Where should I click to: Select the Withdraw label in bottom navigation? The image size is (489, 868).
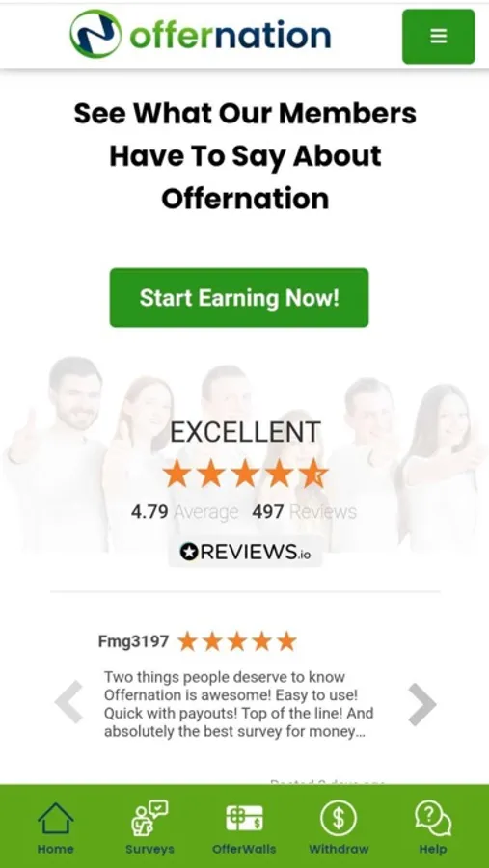[339, 849]
